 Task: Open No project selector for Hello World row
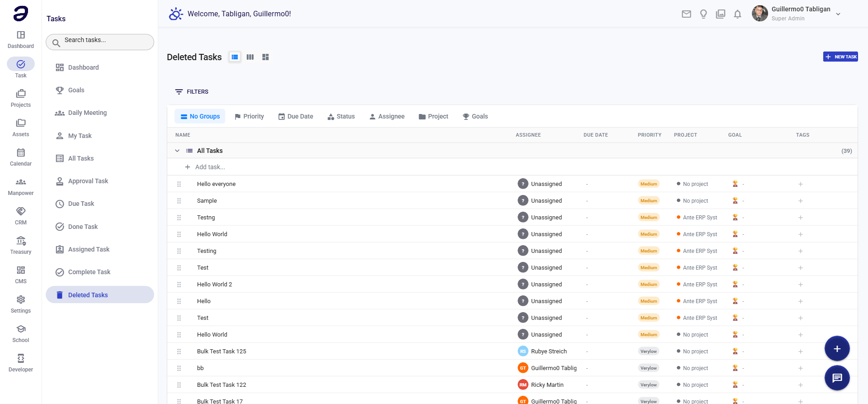[x=692, y=335]
